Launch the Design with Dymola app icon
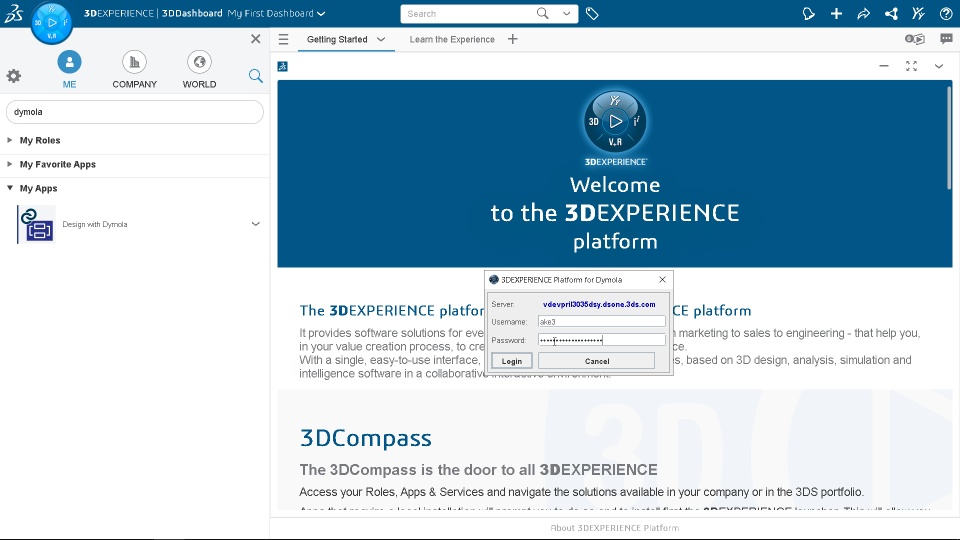 [36, 225]
